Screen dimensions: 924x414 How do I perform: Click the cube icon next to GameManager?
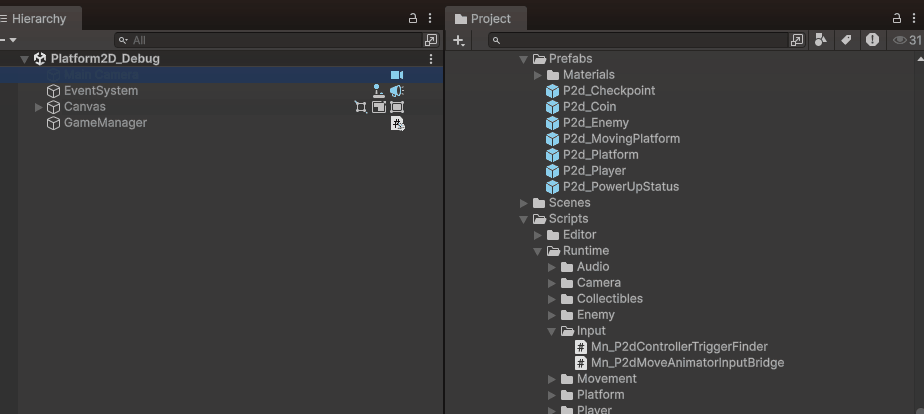click(x=54, y=123)
